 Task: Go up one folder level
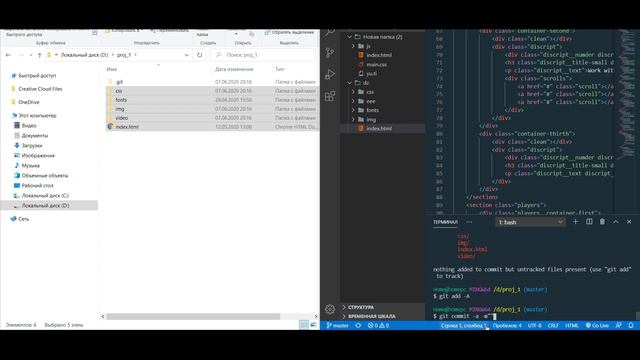pos(40,55)
